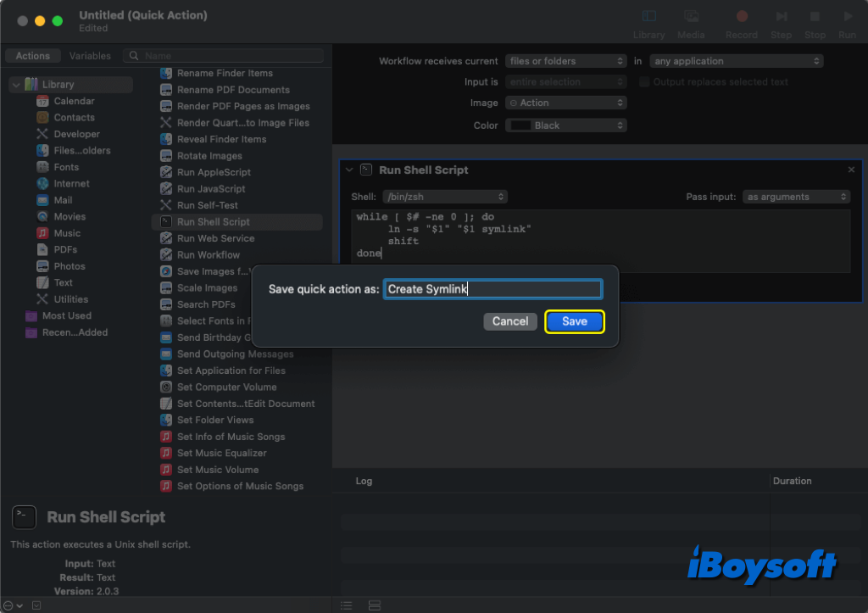Screen dimensions: 868x613
Task: Open the Black color picker
Action: coord(565,125)
